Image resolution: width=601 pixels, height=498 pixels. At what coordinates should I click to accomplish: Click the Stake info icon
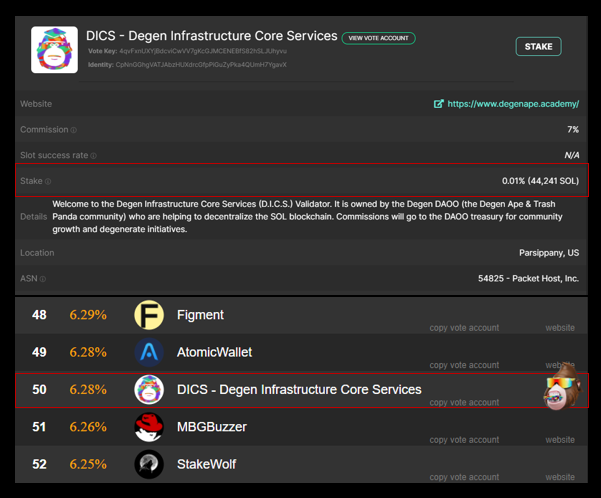pyautogui.click(x=48, y=181)
